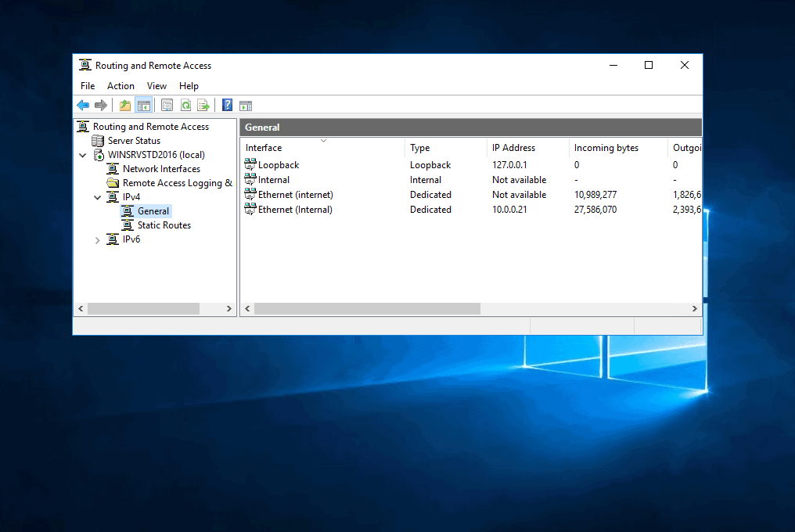Click the Up one level folder icon

point(124,106)
